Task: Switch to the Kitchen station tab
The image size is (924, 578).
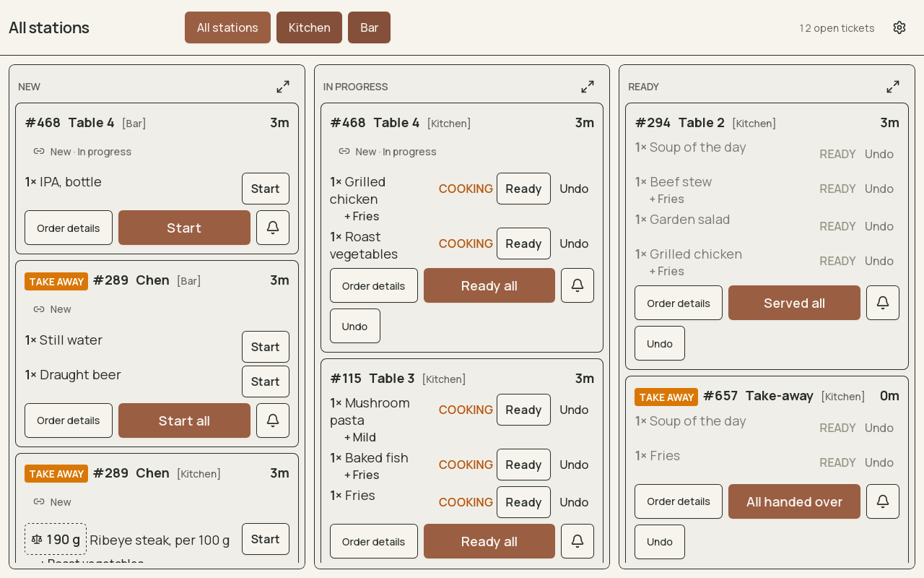Action: (309, 27)
